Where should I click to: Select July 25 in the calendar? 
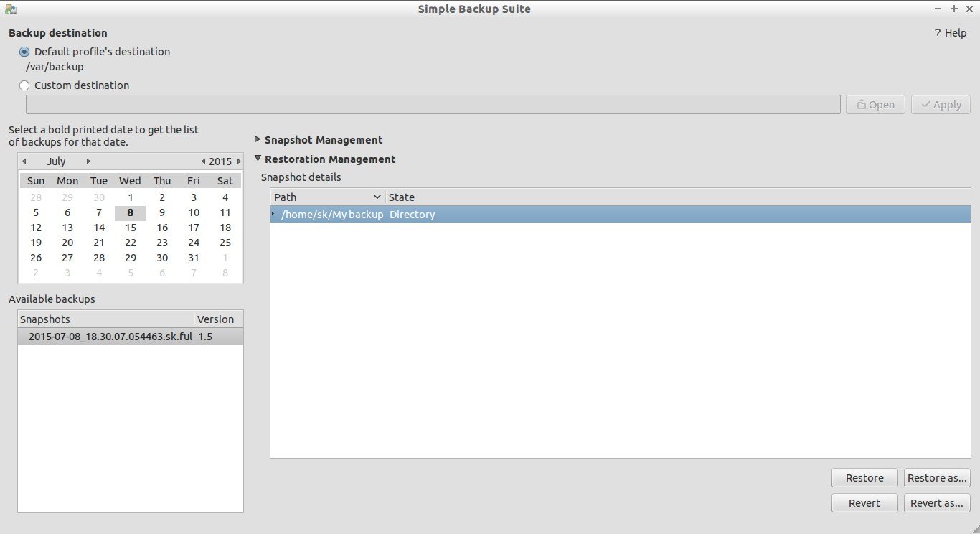(225, 243)
